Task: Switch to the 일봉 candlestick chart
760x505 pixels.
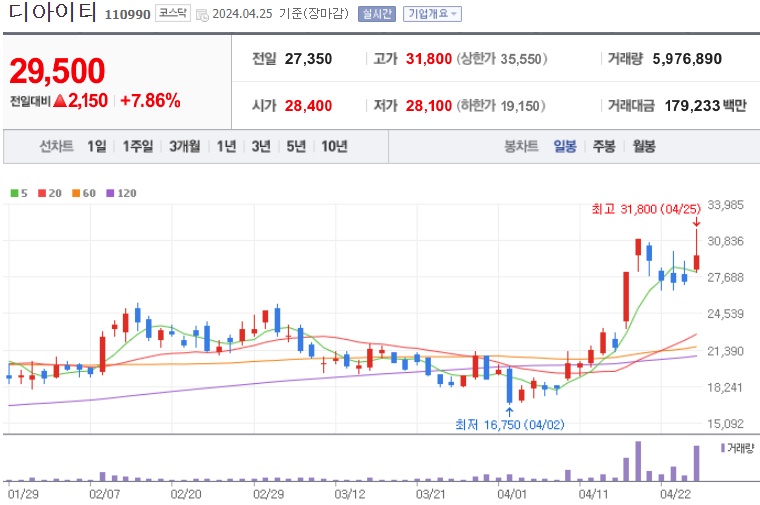Action: [565, 146]
